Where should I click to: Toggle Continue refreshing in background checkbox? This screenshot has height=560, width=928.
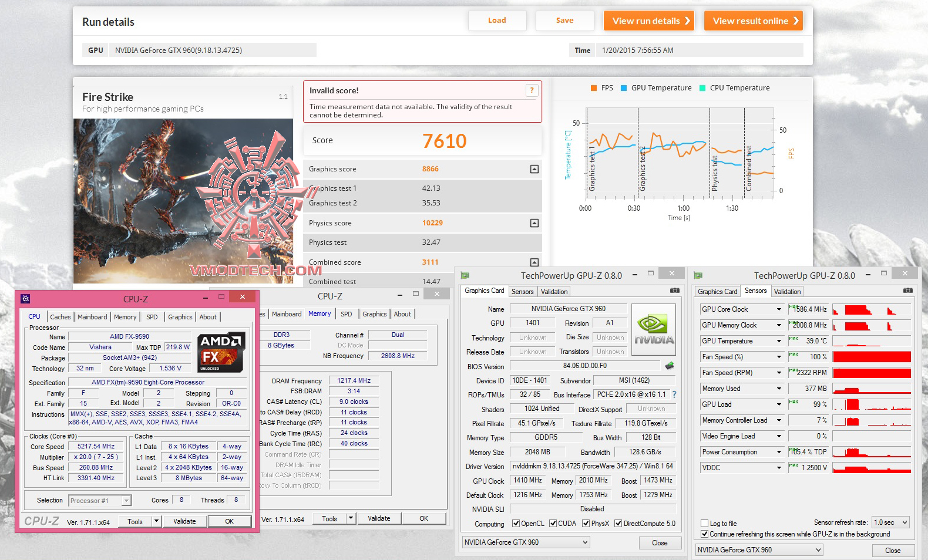coord(704,534)
